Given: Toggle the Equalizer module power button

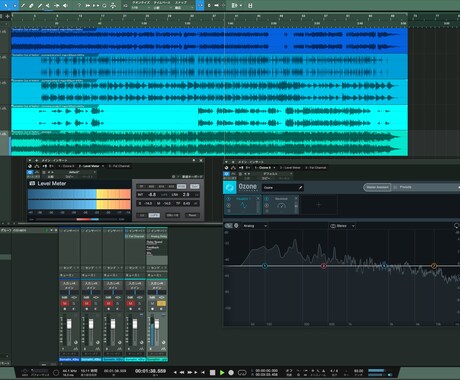Looking at the screenshot, I should pyautogui.click(x=229, y=199).
